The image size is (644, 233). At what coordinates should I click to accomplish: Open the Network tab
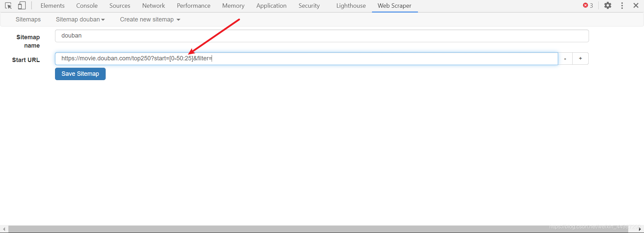(154, 6)
